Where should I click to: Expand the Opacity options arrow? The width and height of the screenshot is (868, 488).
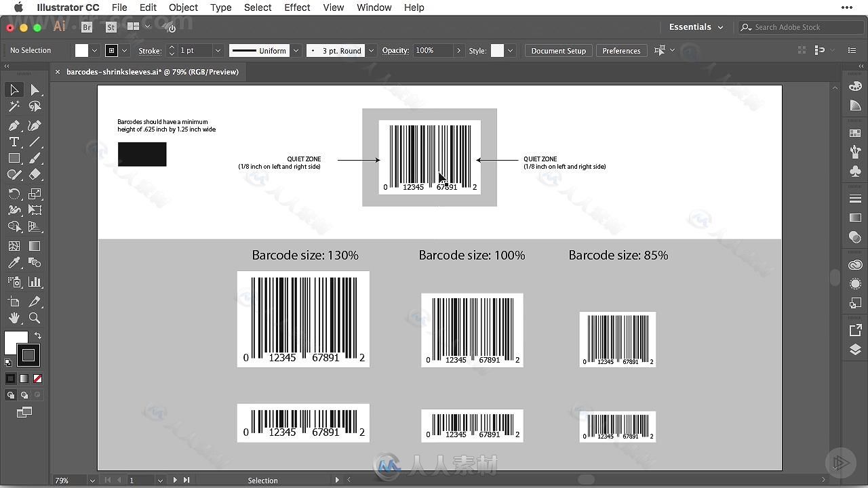tap(459, 51)
